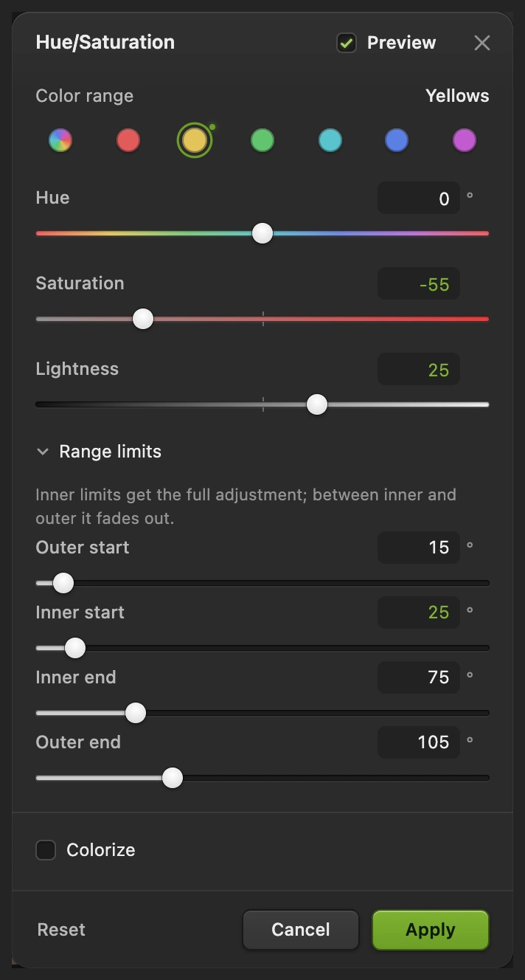This screenshot has width=525, height=980.
Task: Click the Saturation slider handle
Action: point(143,319)
